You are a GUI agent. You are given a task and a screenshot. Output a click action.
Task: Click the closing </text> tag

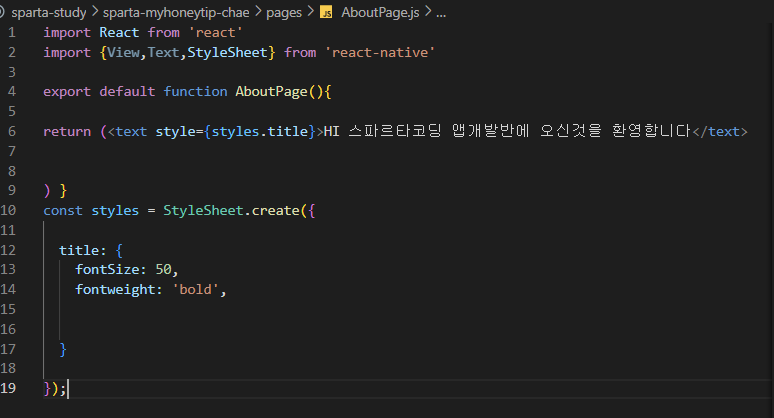click(x=720, y=131)
